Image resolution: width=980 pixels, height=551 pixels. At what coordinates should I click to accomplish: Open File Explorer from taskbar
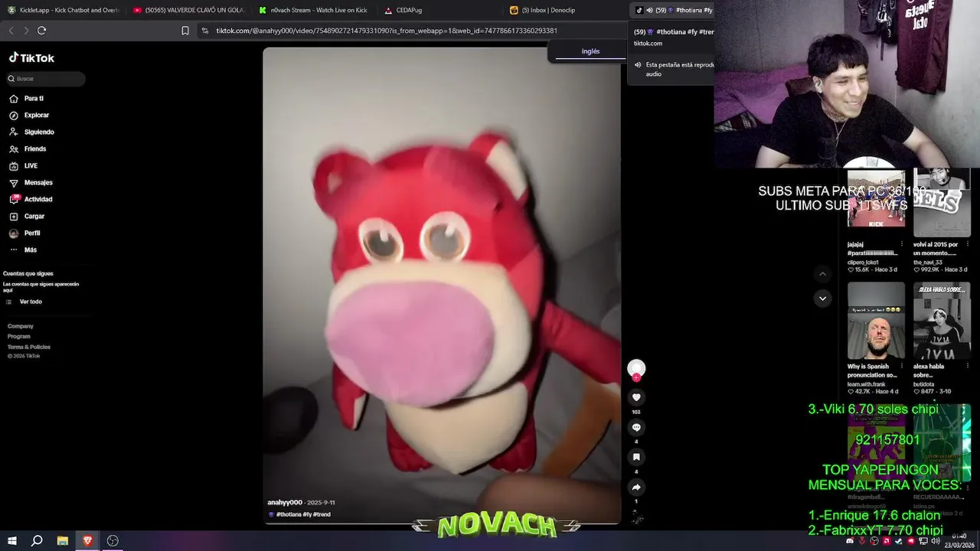63,541
